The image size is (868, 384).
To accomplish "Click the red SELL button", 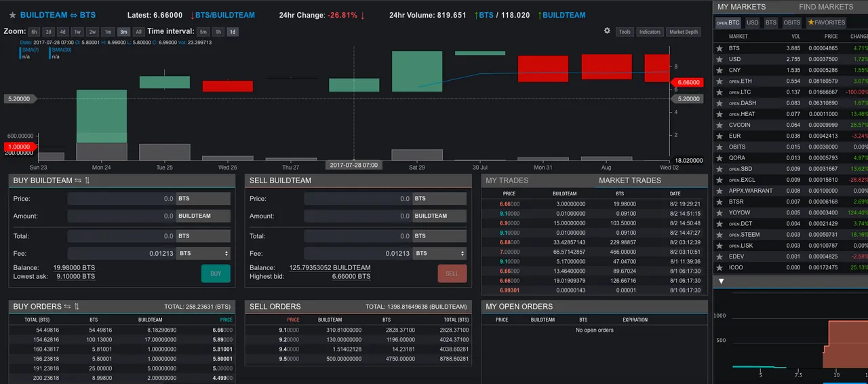I will (x=452, y=273).
